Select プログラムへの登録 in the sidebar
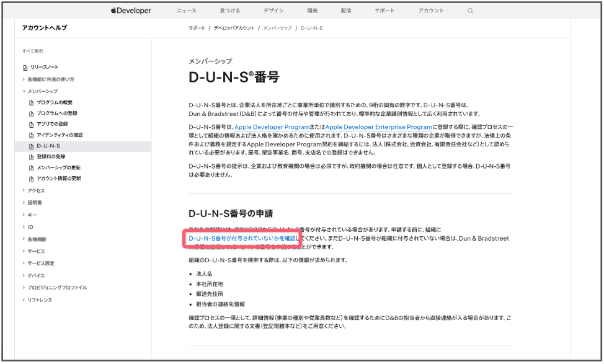 coord(57,113)
